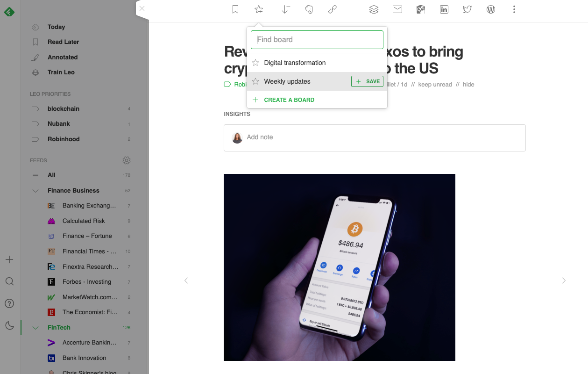
Task: Toggle night mode moon icon
Action: (x=9, y=325)
